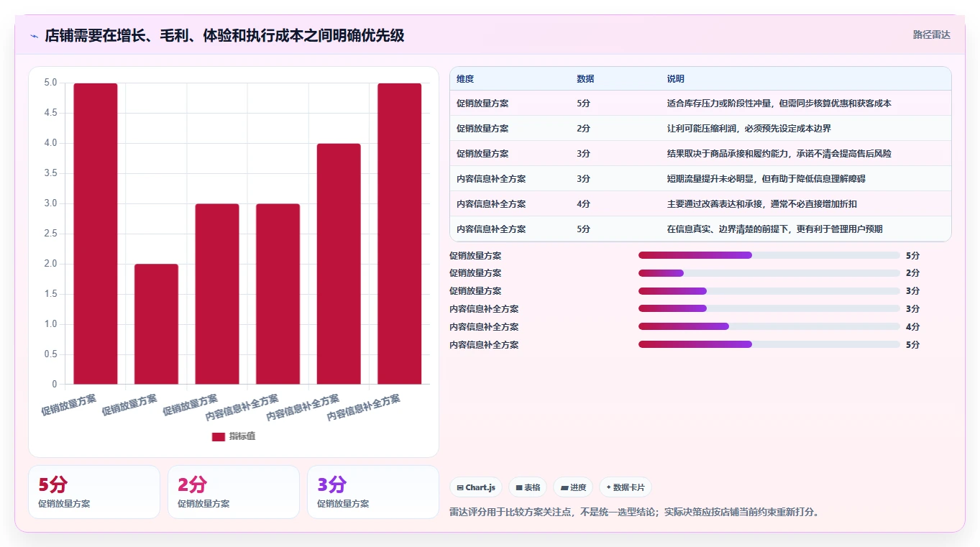Click the 内容信息补全方案 bar reaching 5.0
Screen dimensions: 980x547
[399, 234]
